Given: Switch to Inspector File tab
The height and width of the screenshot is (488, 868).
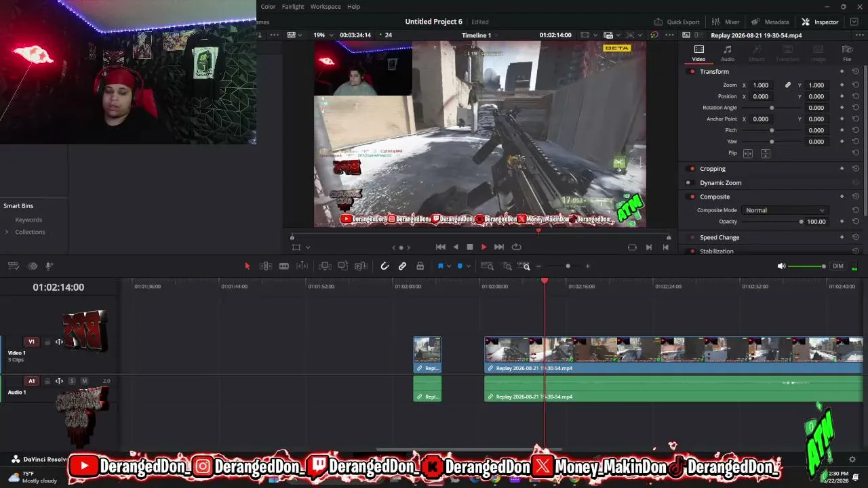Looking at the screenshot, I should coord(847,54).
